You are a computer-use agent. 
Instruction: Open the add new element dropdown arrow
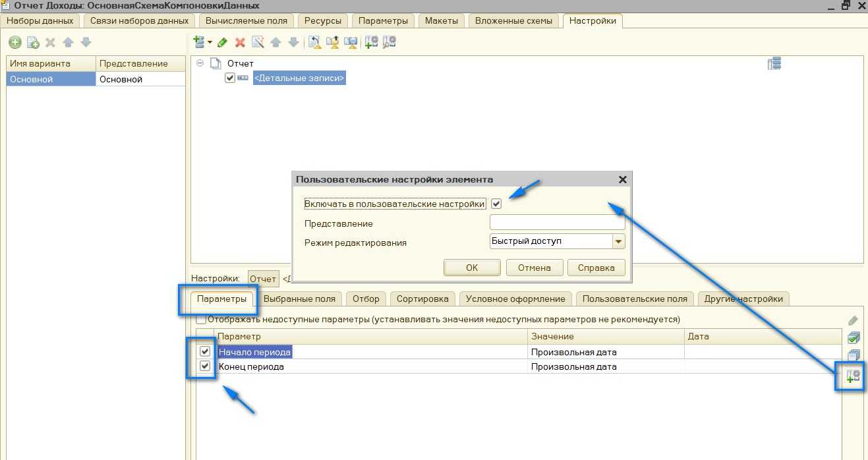click(210, 43)
